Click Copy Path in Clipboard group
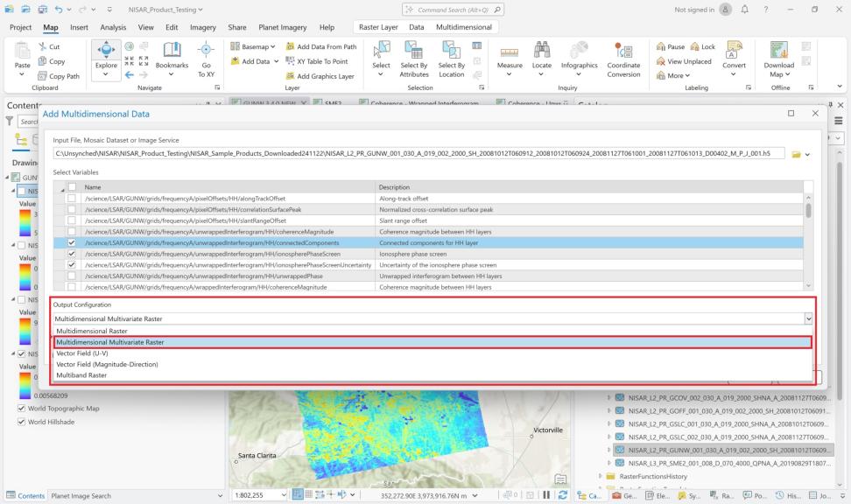 pos(59,76)
